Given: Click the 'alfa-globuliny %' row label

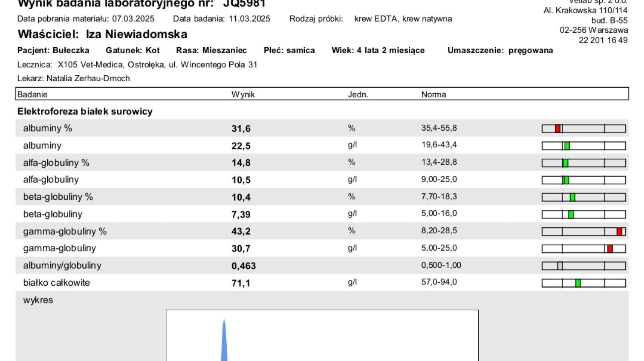Looking at the screenshot, I should 56,162.
